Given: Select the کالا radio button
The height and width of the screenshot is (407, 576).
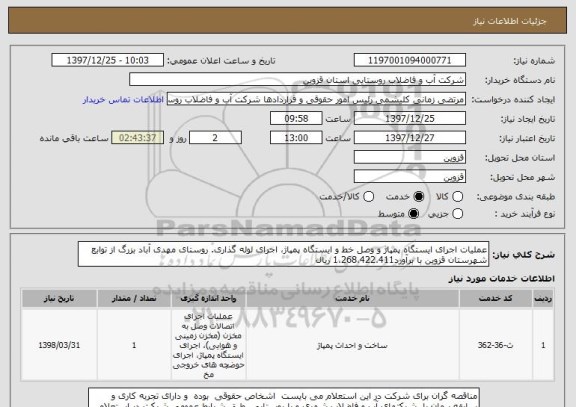Looking at the screenshot, I should tap(457, 197).
